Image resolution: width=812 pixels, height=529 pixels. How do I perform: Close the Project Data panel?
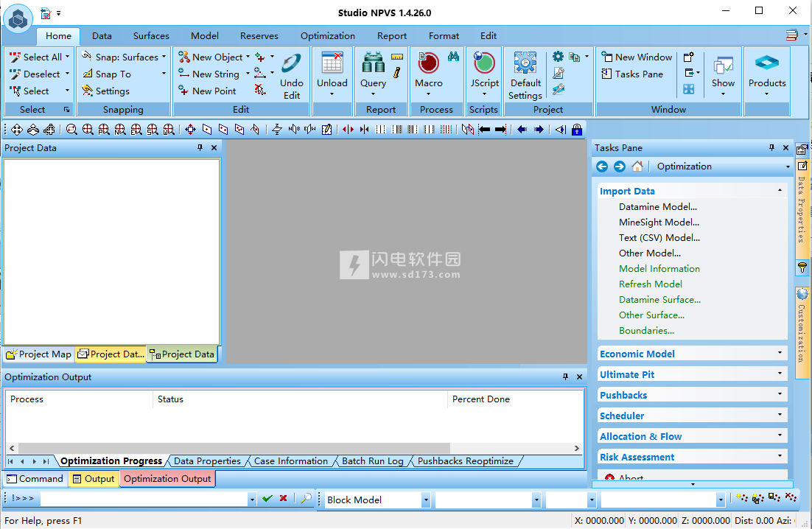[x=214, y=147]
